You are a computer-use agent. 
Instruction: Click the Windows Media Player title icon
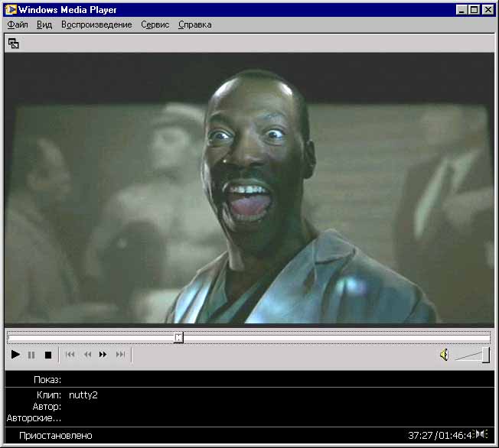click(11, 9)
